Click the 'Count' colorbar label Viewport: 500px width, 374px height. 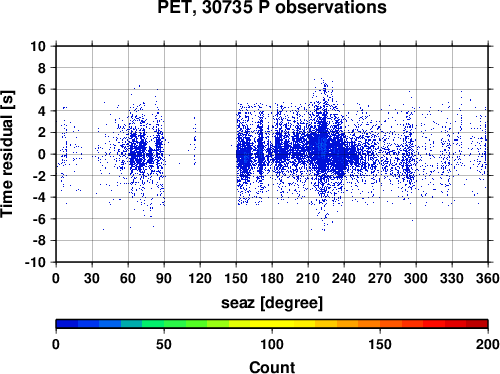(272, 367)
